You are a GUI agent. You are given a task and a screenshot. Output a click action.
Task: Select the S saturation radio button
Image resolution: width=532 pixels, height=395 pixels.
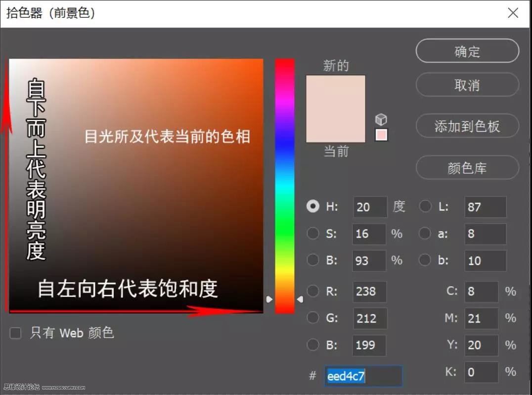(x=312, y=234)
